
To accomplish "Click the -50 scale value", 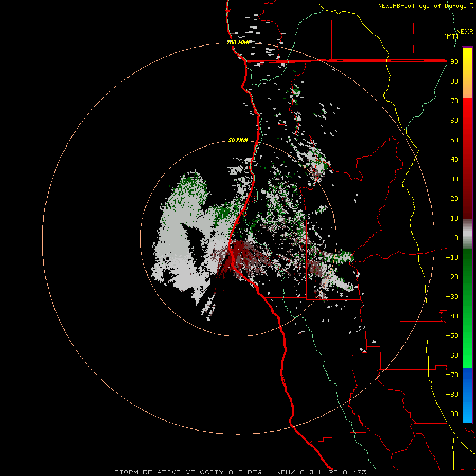I will [x=452, y=336].
